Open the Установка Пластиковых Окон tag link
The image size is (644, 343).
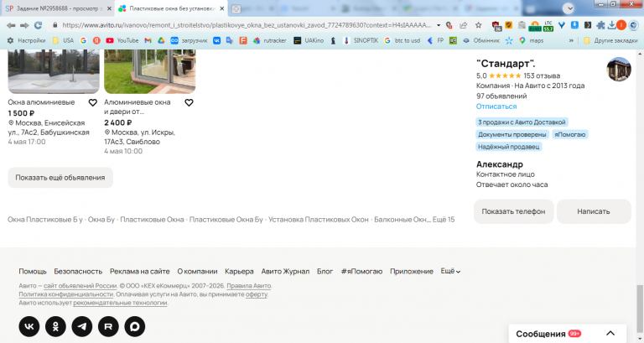(319, 220)
